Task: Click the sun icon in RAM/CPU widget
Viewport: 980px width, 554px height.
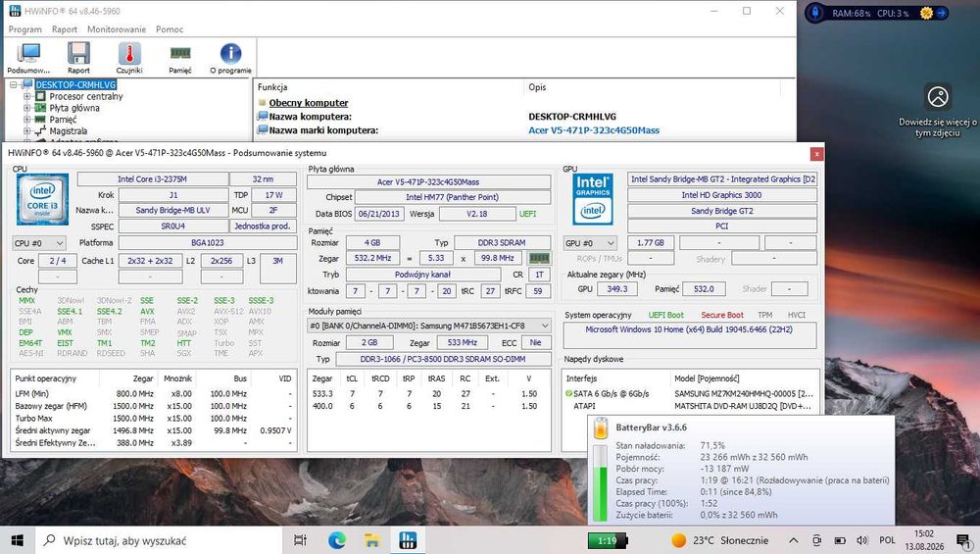Action: 926,13
